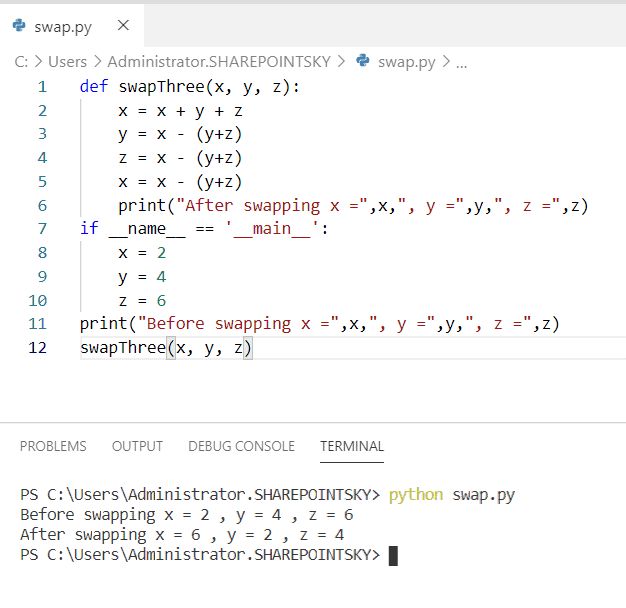The height and width of the screenshot is (608, 626).
Task: Select the TERMINAL panel tab
Action: (x=352, y=446)
